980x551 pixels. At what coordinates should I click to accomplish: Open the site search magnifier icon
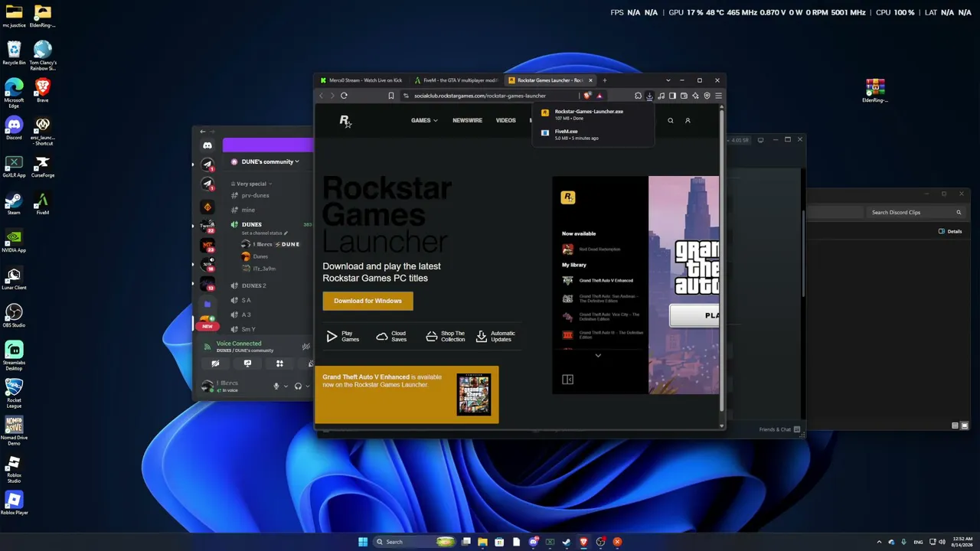pos(670,121)
